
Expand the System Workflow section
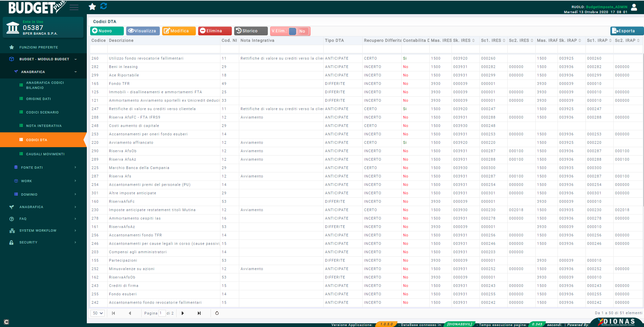click(x=44, y=230)
